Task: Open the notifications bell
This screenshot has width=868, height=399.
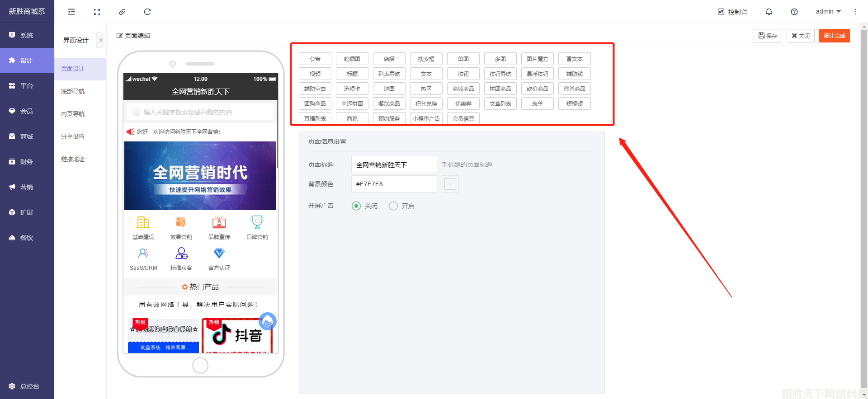Action: (x=769, y=12)
